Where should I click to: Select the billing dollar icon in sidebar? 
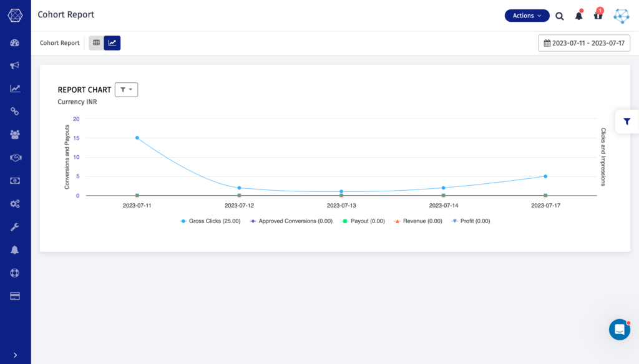pyautogui.click(x=14, y=180)
